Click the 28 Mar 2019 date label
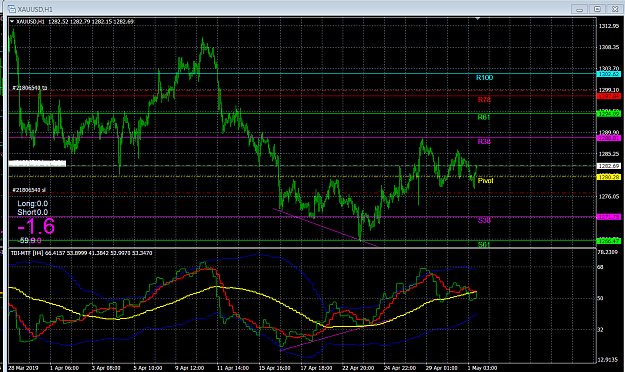Screen dimensions: 625x372 (x=23, y=368)
